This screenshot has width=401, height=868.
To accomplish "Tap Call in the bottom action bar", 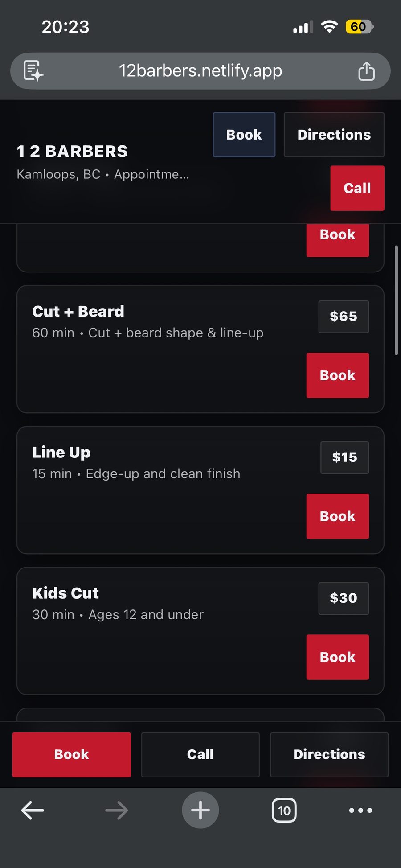I will [x=200, y=754].
